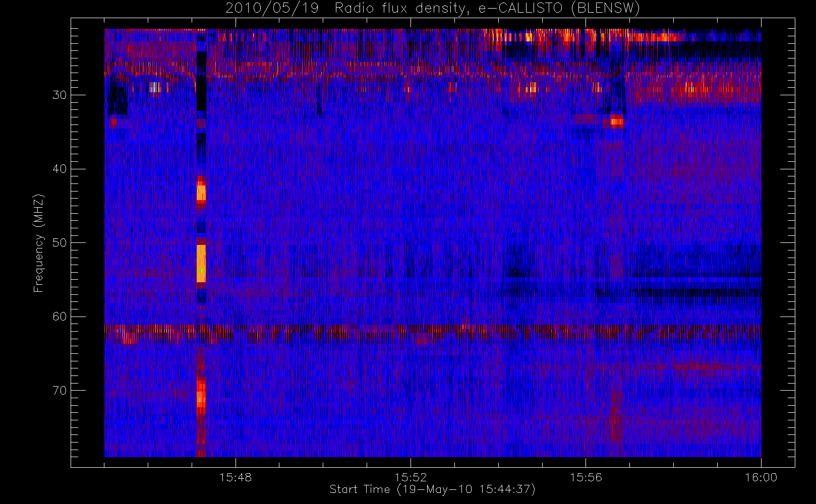
Task: Click the "Frequency (MHZ)" axis label
Action: pos(39,243)
